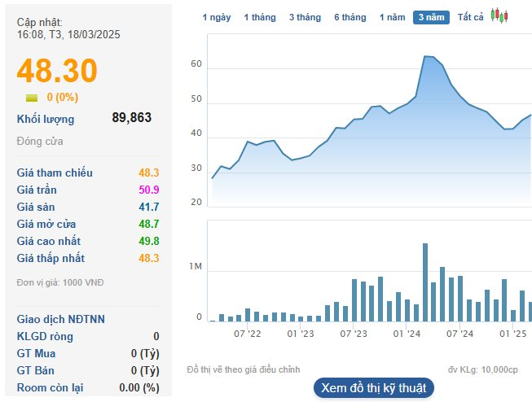This screenshot has width=532, height=402.
Task: Click the "01 '24" date axis marker
Action: [406, 334]
